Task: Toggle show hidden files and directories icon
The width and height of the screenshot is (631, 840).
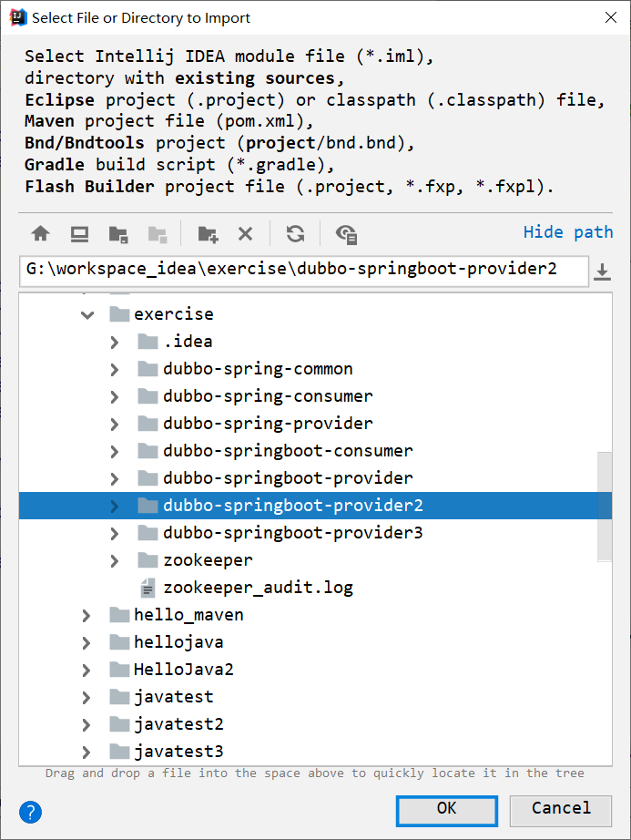Action: click(x=346, y=234)
